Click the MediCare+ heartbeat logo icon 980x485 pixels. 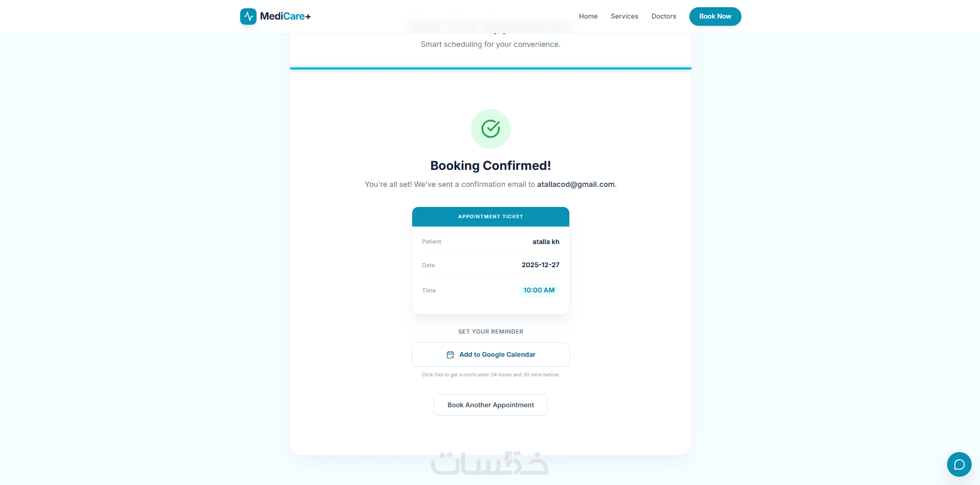pyautogui.click(x=248, y=16)
